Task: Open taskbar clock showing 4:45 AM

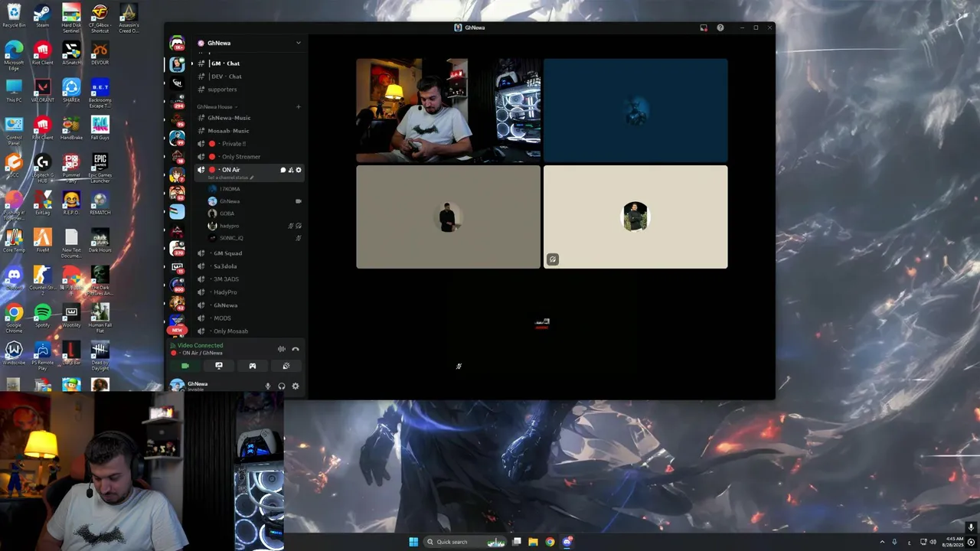Action: (x=954, y=542)
